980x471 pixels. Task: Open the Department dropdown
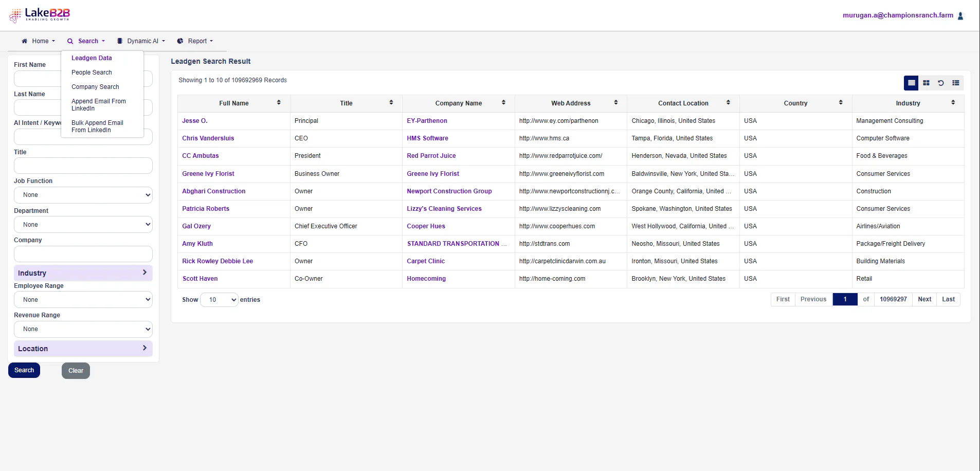tap(83, 225)
